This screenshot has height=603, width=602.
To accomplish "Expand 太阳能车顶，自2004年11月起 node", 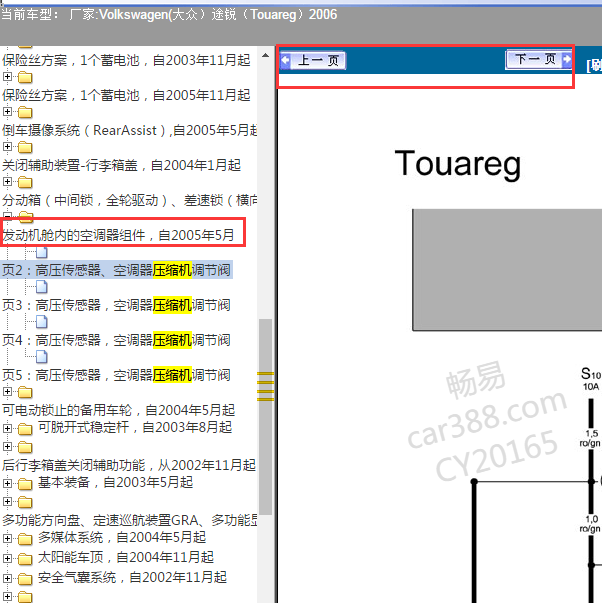I will click(x=7, y=558).
